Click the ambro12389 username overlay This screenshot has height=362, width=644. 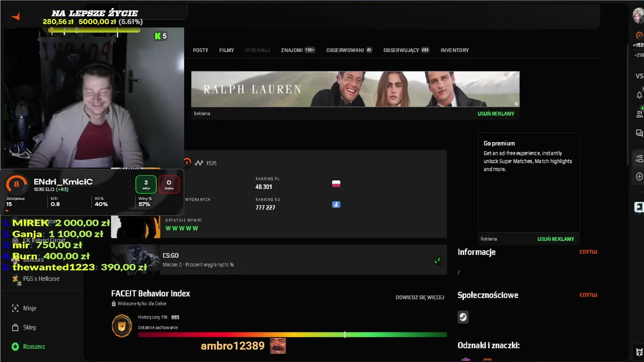pyautogui.click(x=232, y=346)
